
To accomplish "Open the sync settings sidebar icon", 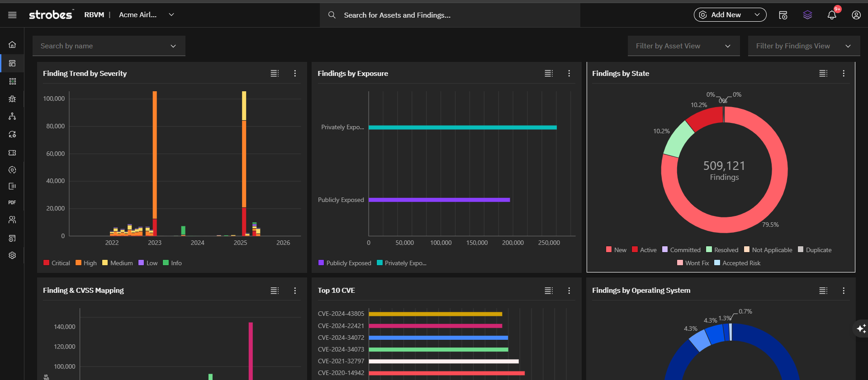I will click(12, 134).
